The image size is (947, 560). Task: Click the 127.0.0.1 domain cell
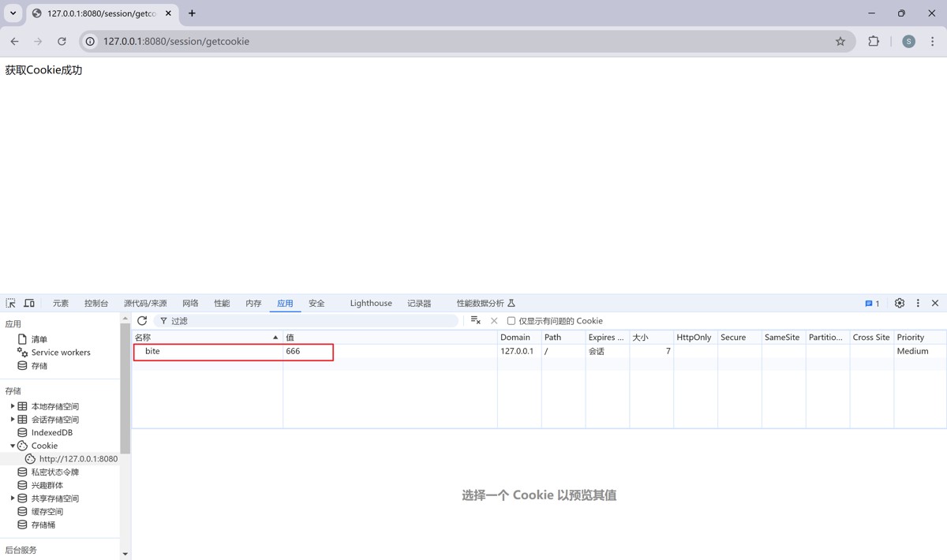coord(519,351)
